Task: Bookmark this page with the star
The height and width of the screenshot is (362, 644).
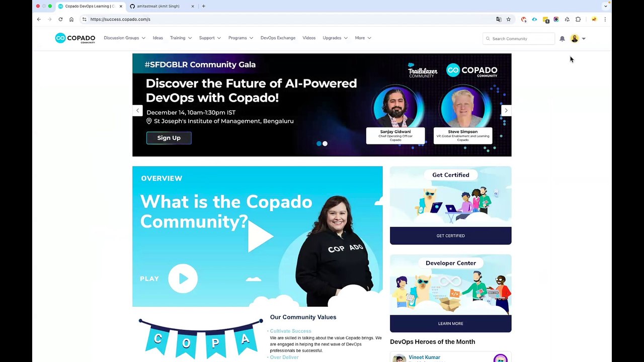Action: click(509, 19)
